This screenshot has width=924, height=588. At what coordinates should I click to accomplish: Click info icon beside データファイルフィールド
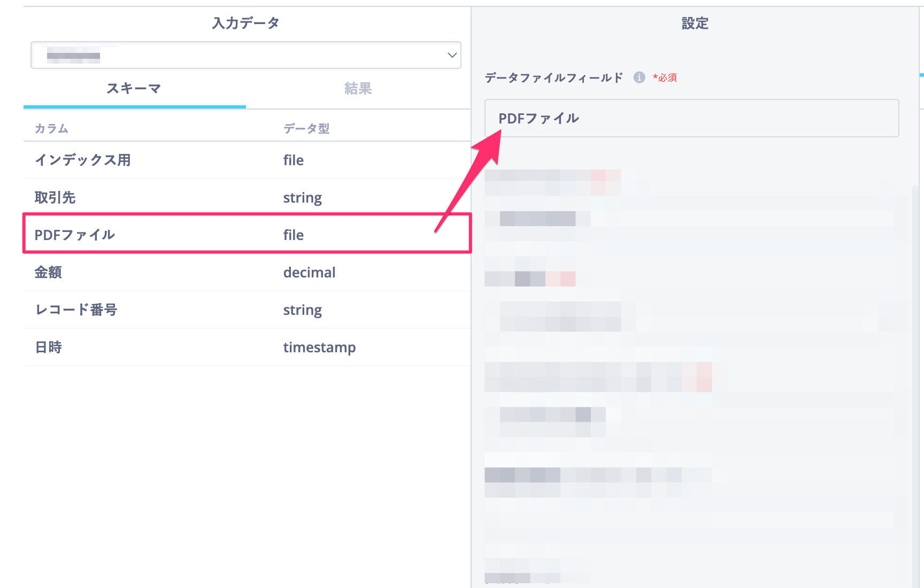tap(639, 78)
